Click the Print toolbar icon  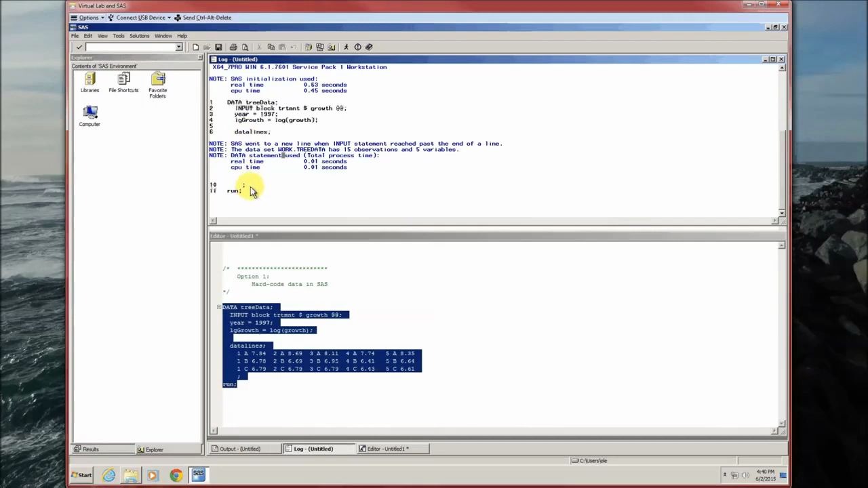coord(233,47)
